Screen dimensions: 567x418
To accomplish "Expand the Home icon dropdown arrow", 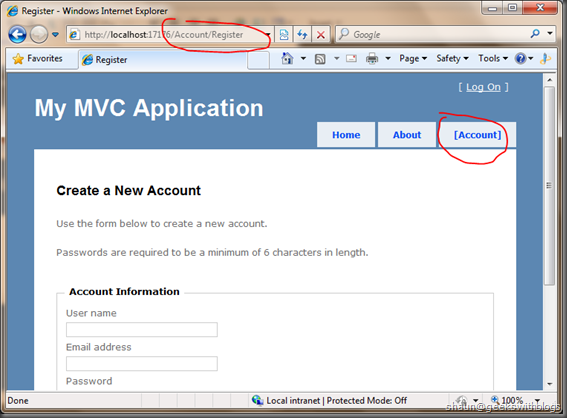I will (x=303, y=58).
